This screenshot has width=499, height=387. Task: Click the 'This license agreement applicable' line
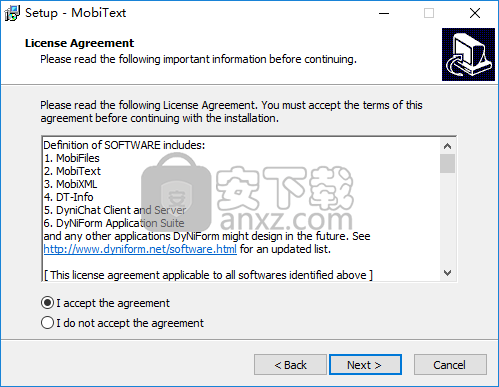(208, 275)
